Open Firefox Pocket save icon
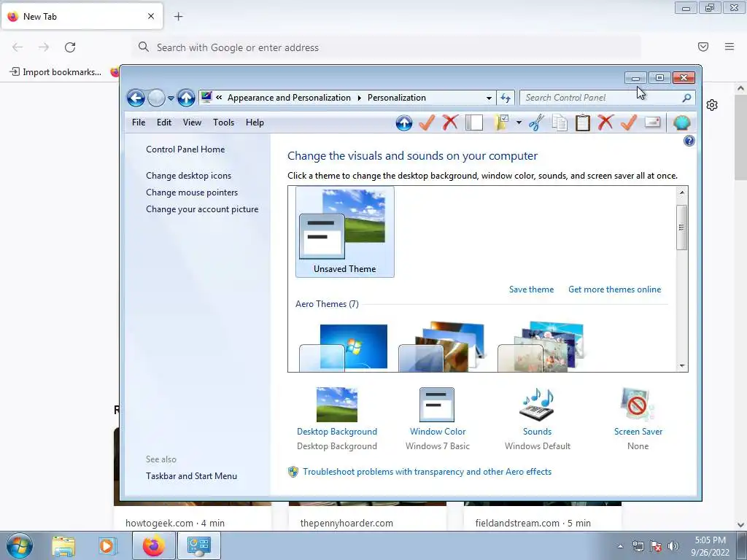The height and width of the screenshot is (560, 747). (x=703, y=47)
